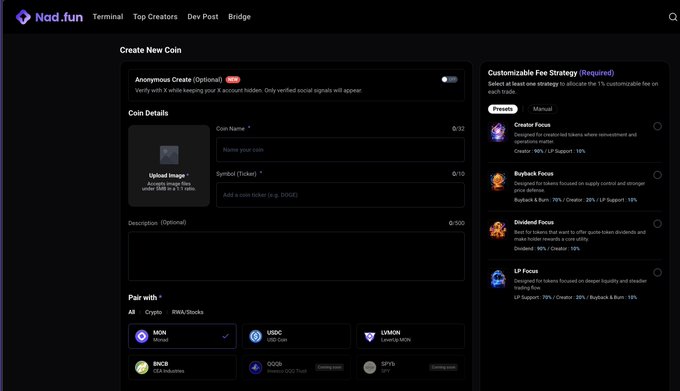The height and width of the screenshot is (391, 680).
Task: Click the 0/32 character counter
Action: tap(458, 129)
